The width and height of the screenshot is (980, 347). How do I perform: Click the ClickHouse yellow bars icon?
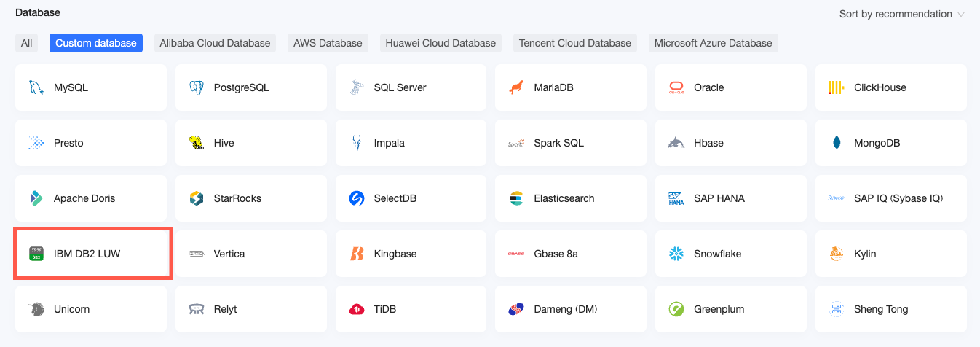pyautogui.click(x=836, y=87)
